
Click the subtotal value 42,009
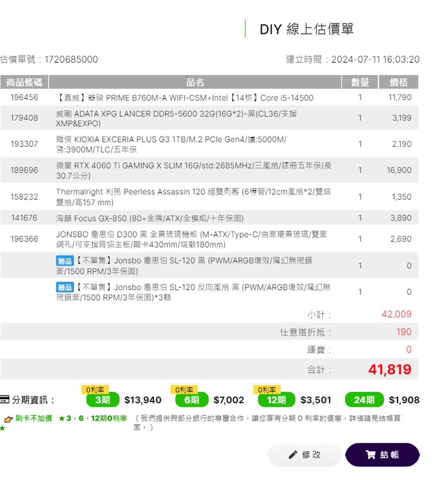tap(396, 314)
